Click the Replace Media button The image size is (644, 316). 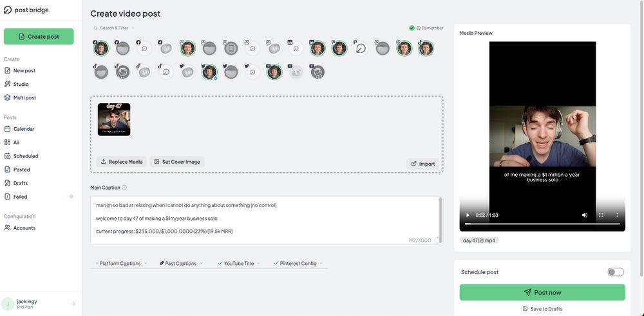pos(122,162)
